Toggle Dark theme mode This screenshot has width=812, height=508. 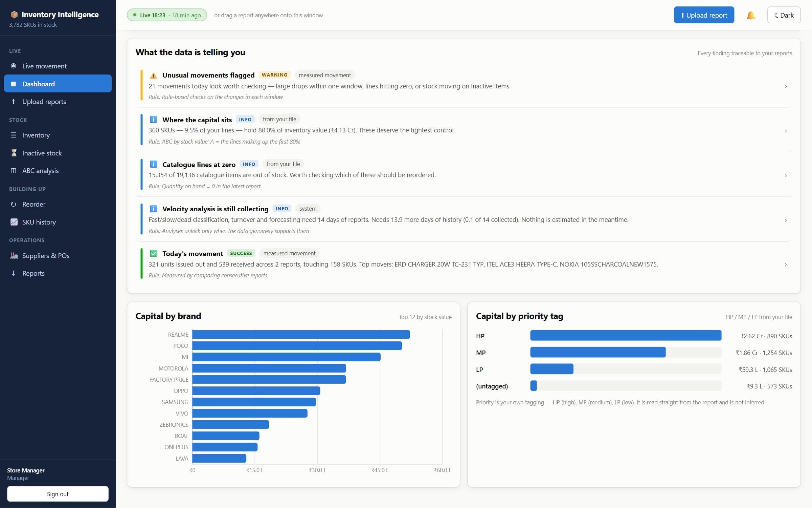point(784,15)
